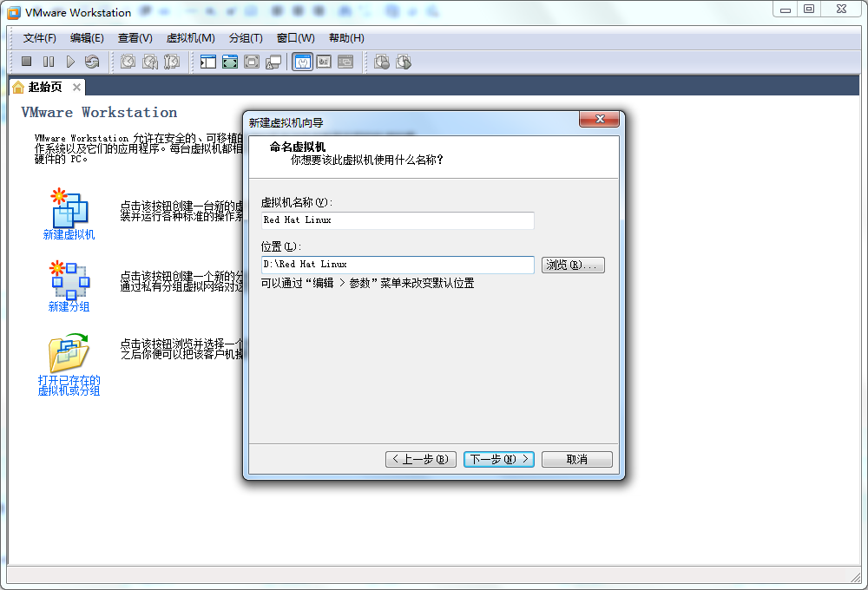
Task: Click the 你想要该此虚拟机使用什么名称? text
Action: [x=366, y=160]
